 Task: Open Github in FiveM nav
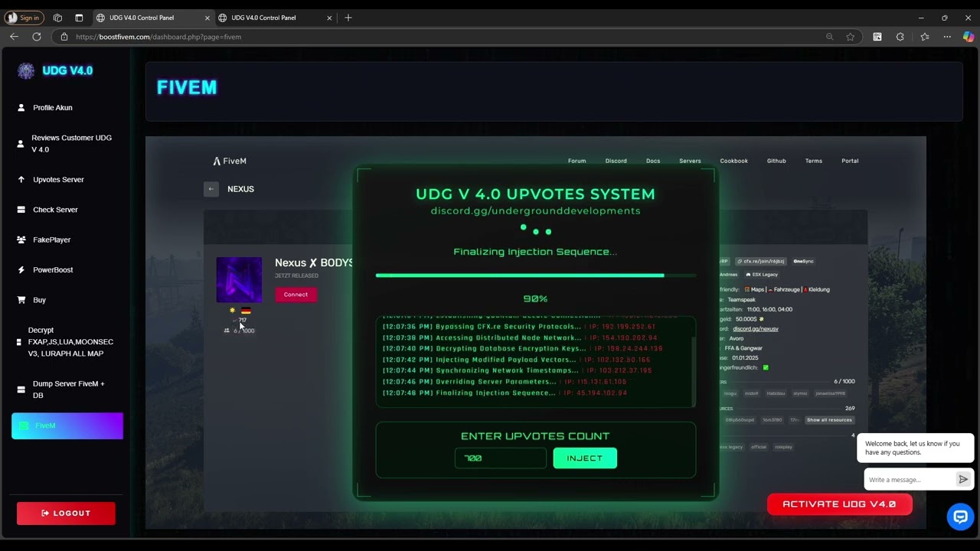(776, 161)
